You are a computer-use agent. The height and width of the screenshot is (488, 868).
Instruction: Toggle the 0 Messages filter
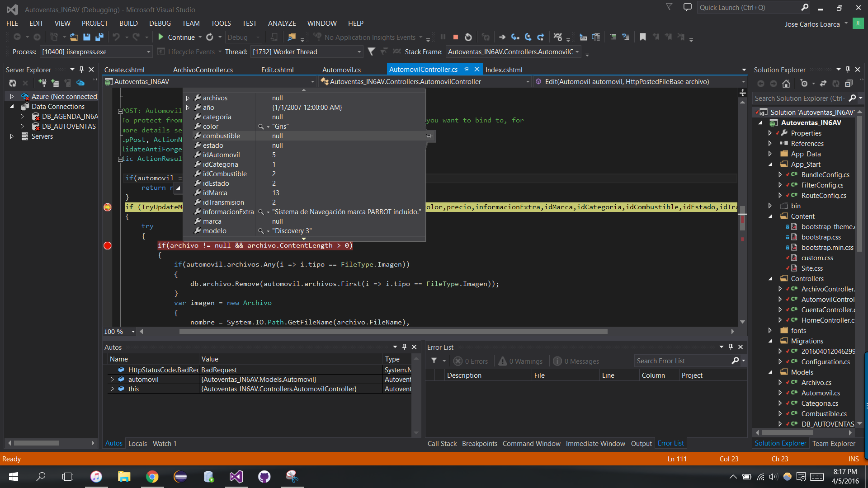[x=576, y=361]
